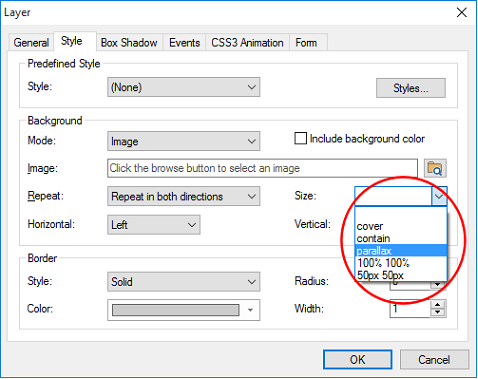Click the browse image folder icon
478x379 pixels.
tap(435, 168)
